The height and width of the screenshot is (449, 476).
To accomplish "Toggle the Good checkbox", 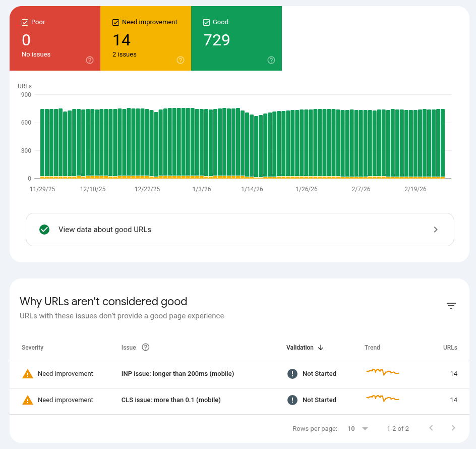I will point(206,22).
